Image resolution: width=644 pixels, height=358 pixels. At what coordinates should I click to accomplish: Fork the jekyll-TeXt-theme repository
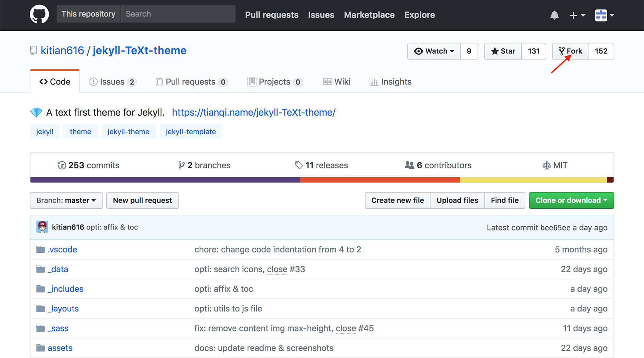(x=571, y=51)
